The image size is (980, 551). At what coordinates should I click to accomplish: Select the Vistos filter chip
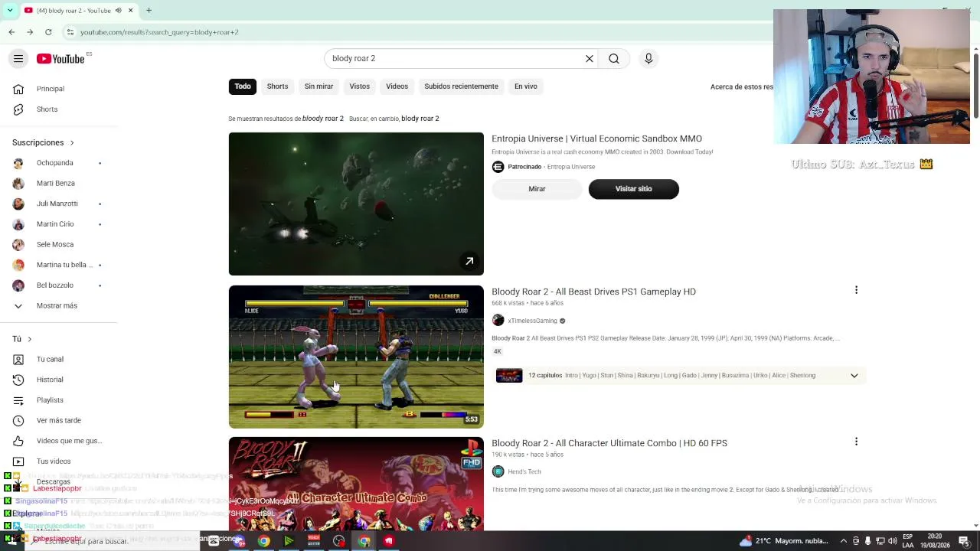(x=359, y=86)
